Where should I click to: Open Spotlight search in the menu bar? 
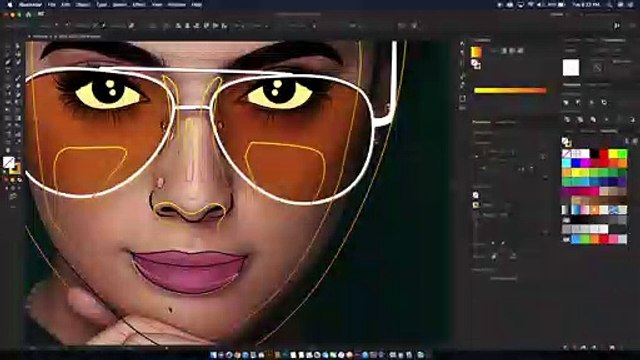(610, 4)
